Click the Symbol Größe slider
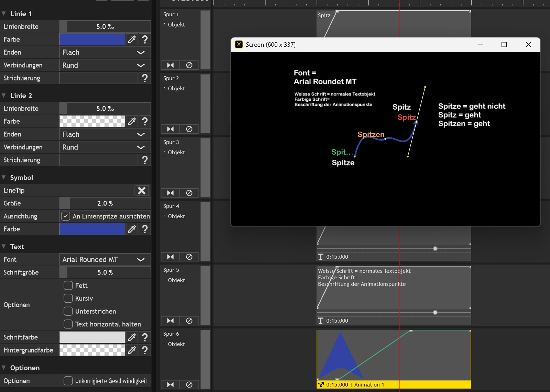 [x=105, y=203]
